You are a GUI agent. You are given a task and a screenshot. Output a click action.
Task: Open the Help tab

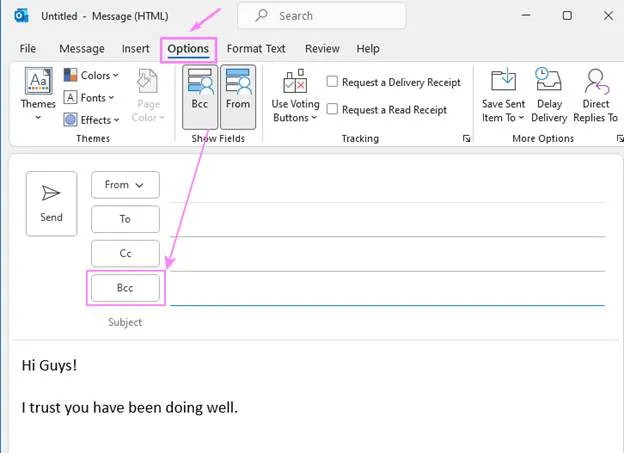pos(368,49)
